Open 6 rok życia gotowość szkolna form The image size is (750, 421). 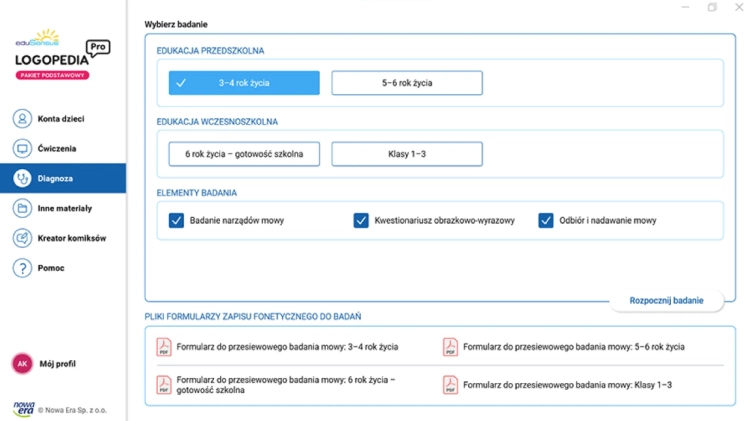(x=286, y=385)
